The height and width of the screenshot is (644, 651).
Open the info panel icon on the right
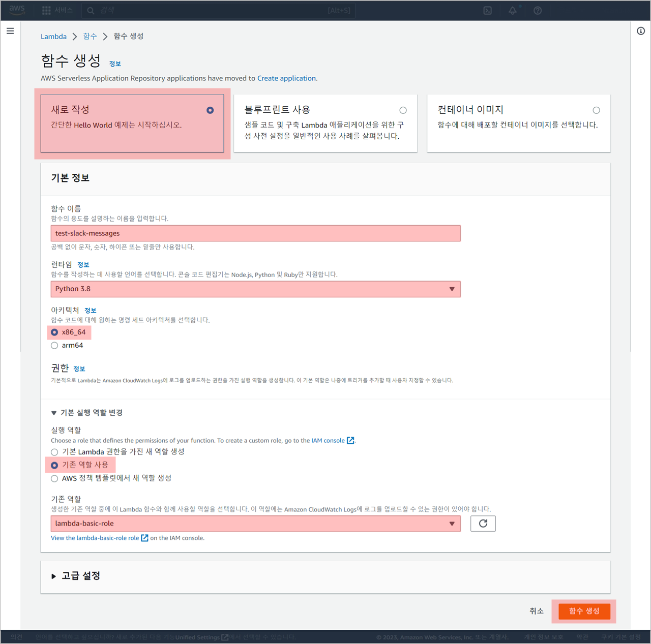[641, 31]
